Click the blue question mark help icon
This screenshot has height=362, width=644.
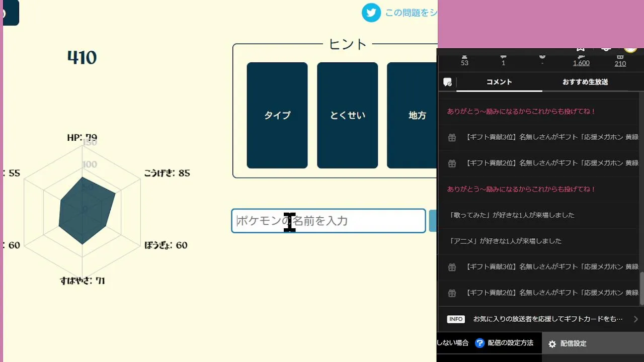(x=479, y=343)
